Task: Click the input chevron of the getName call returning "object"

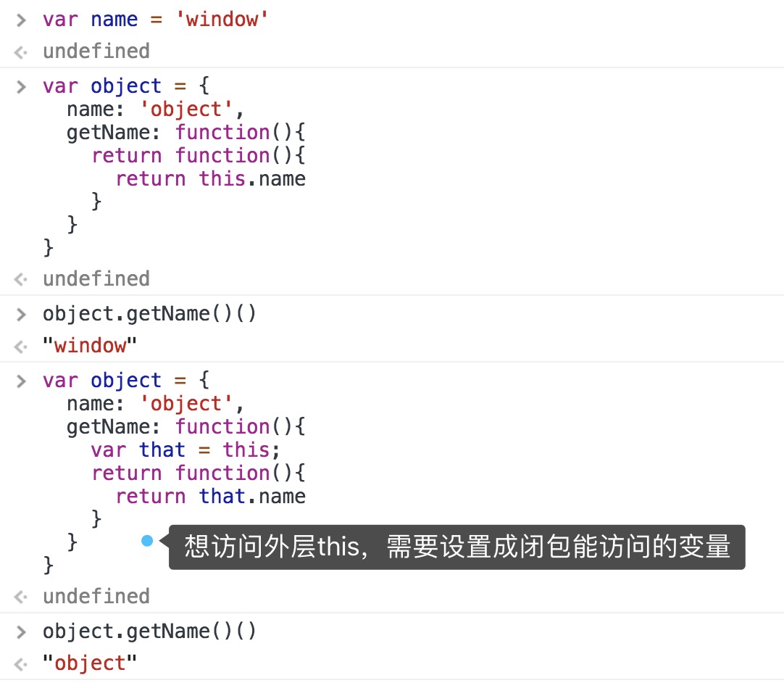Action: [22, 632]
